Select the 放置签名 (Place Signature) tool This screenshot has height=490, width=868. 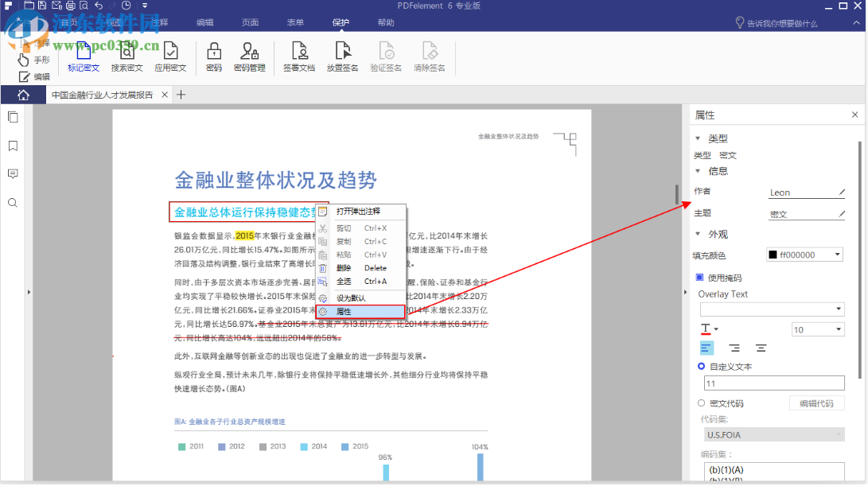[x=342, y=56]
